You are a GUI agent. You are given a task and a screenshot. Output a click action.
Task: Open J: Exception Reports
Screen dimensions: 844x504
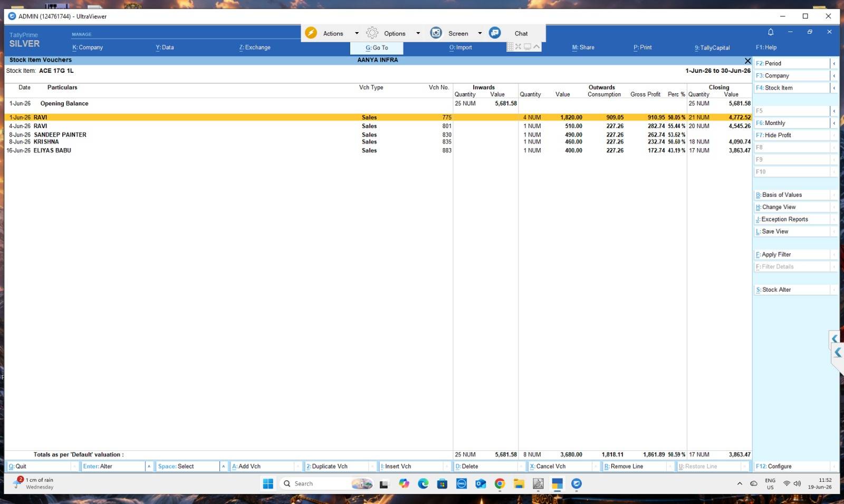point(792,219)
